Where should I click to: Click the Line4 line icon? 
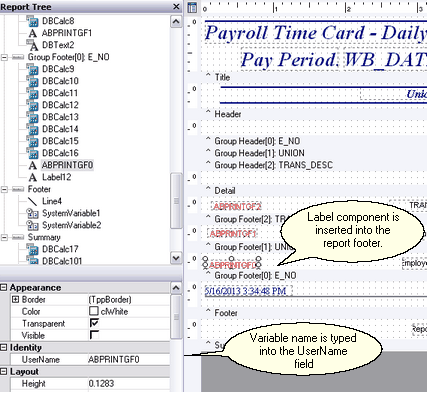pos(33,201)
